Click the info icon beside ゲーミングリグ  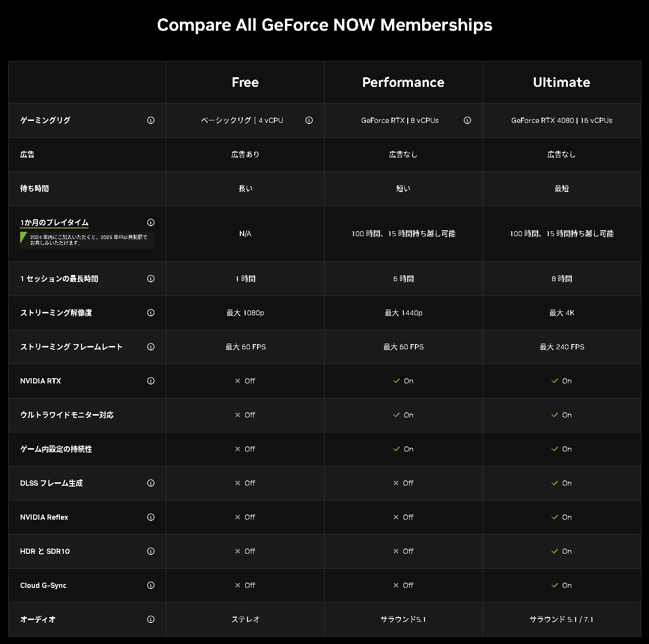(151, 120)
